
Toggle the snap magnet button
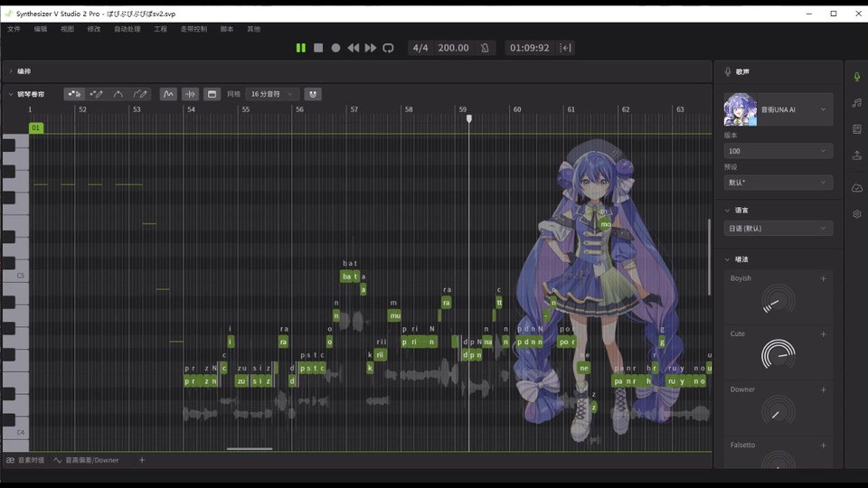(313, 94)
